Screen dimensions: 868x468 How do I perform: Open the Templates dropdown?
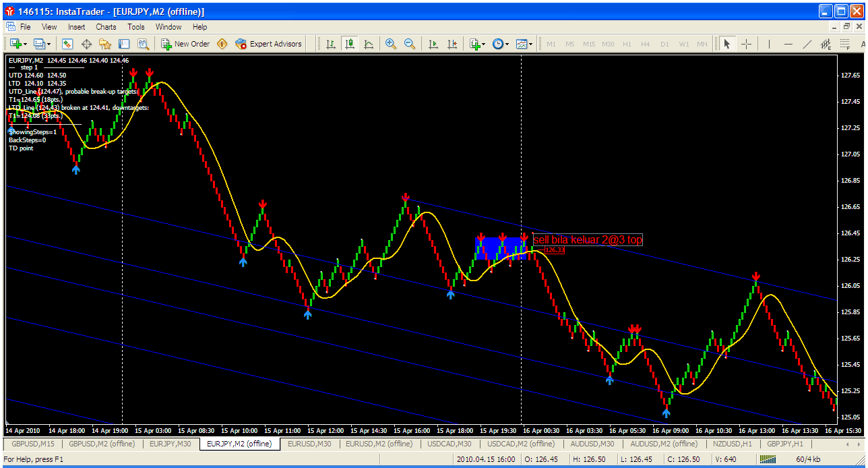point(524,44)
